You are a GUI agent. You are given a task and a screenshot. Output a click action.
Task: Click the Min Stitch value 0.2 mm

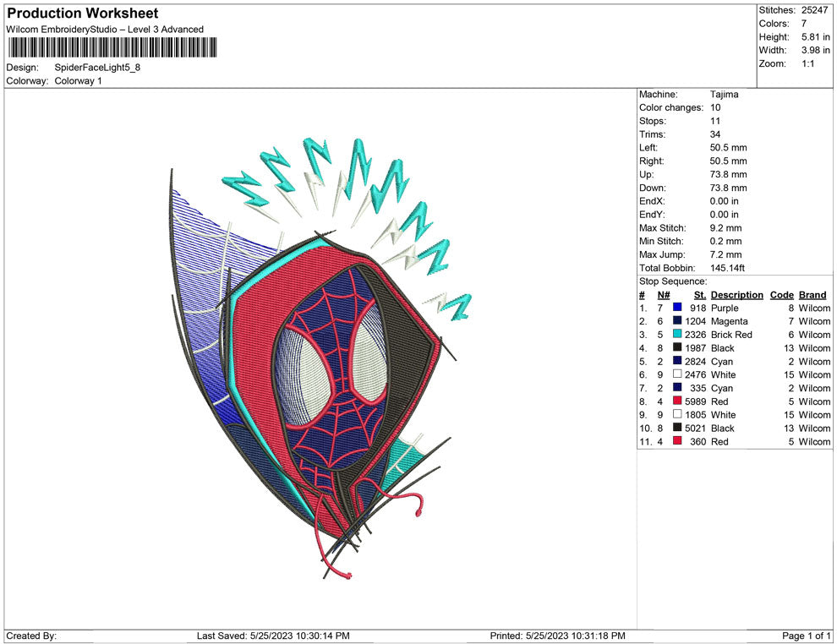(725, 241)
